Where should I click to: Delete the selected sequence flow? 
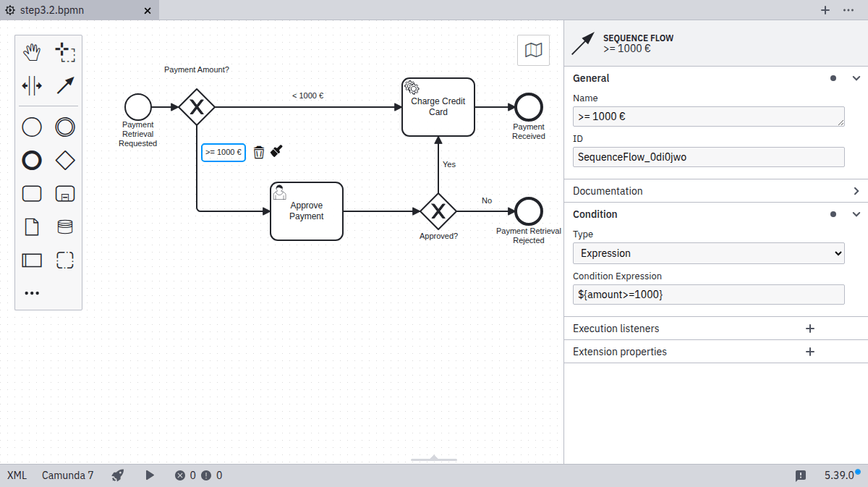pos(259,152)
